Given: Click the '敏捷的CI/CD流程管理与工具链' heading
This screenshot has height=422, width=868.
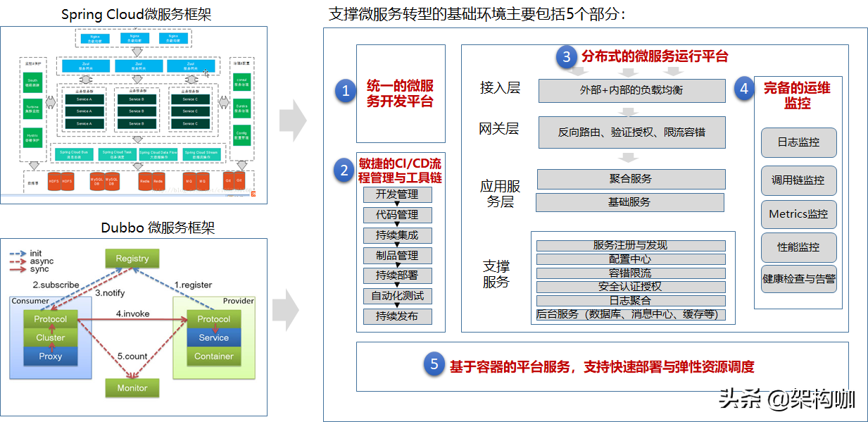Looking at the screenshot, I should tap(400, 170).
